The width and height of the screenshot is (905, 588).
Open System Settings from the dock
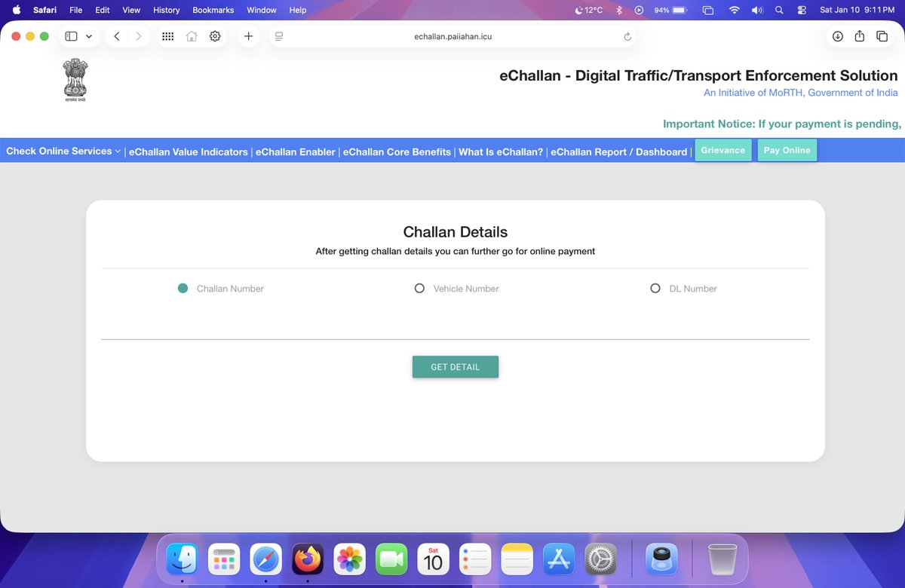(x=601, y=559)
